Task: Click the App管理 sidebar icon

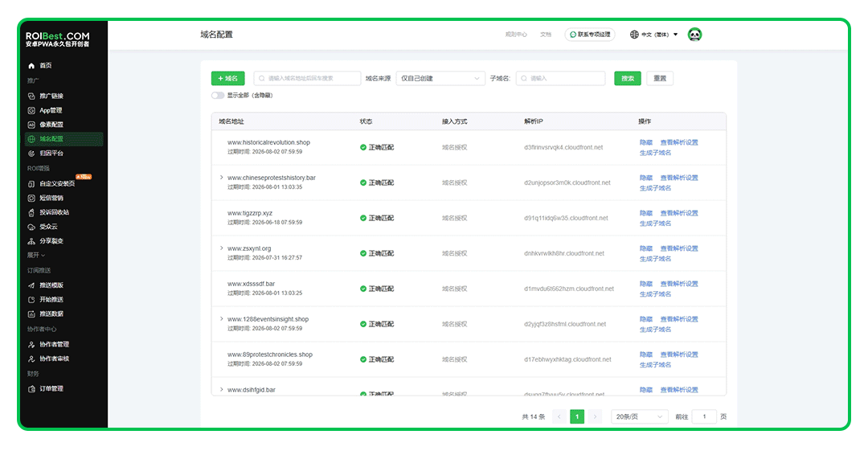Action: pos(31,111)
